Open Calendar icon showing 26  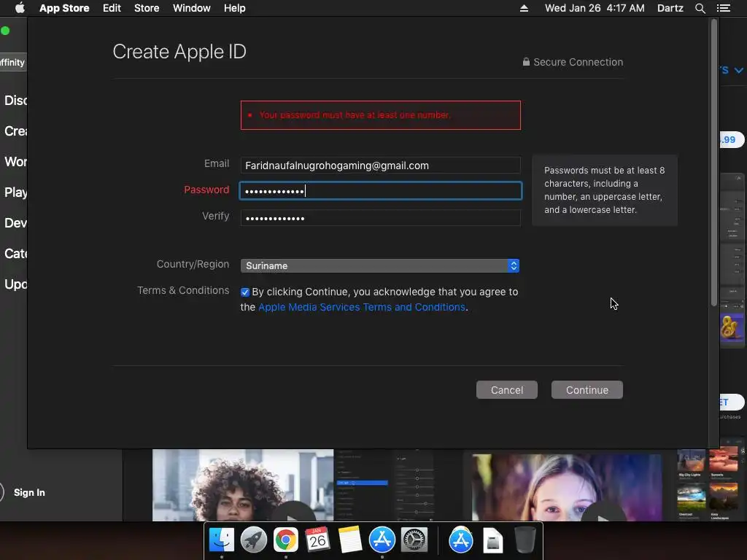[318, 540]
